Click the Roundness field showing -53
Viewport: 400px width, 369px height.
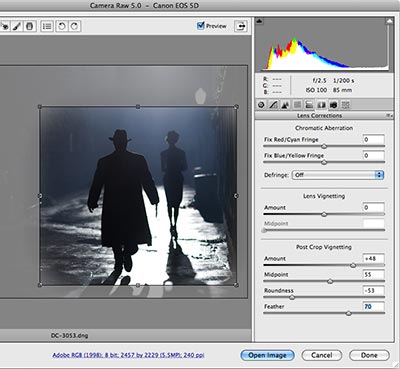coord(373,290)
